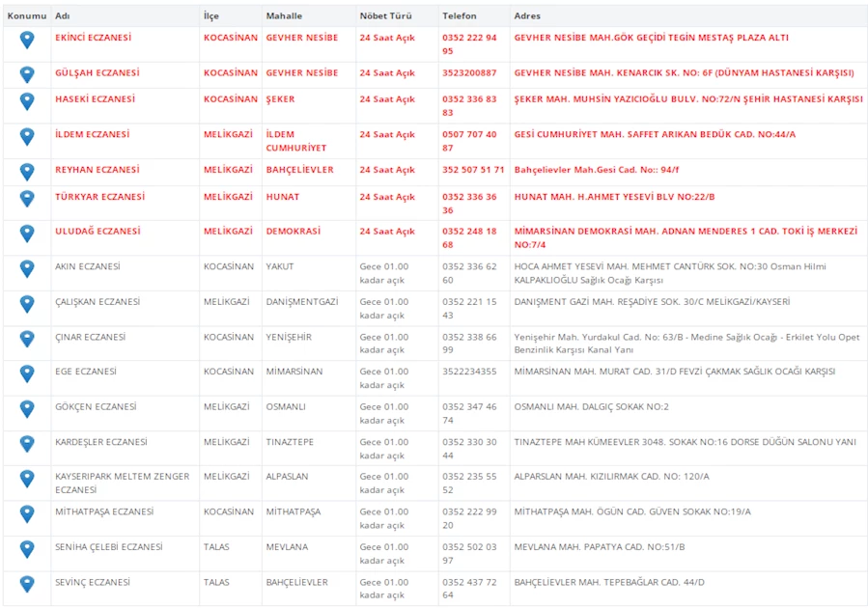Image resolution: width=868 pixels, height=608 pixels.
Task: Open the EGE ECZANESİ location marker
Action: (x=27, y=373)
